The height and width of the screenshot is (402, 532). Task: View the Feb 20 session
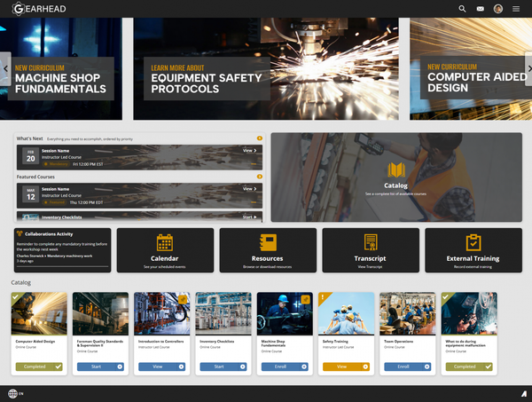[250, 150]
